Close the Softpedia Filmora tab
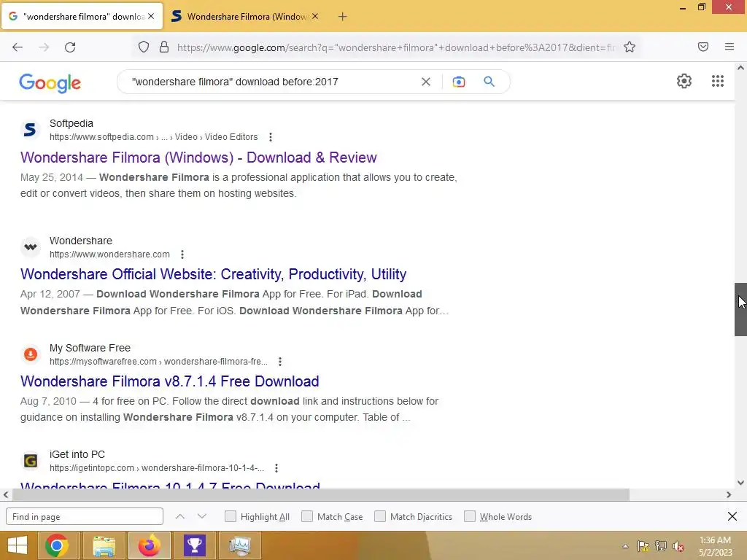747x560 pixels. click(315, 16)
